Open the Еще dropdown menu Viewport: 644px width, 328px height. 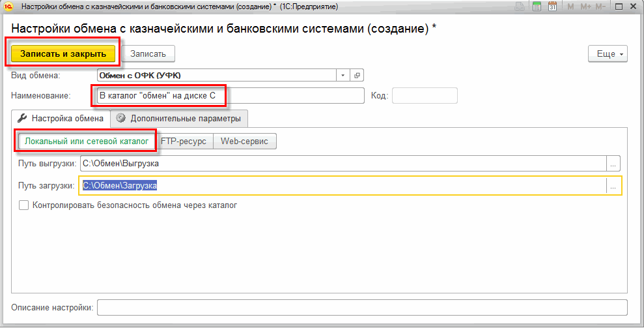[x=608, y=54]
